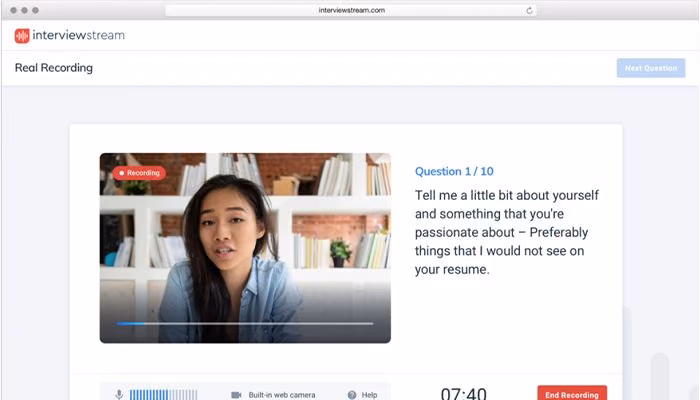Go to the Next Question

(651, 68)
